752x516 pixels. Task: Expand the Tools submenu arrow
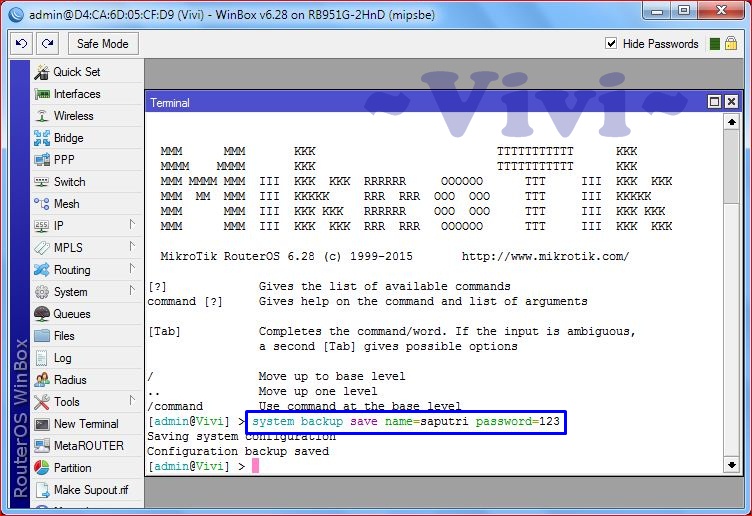click(132, 400)
